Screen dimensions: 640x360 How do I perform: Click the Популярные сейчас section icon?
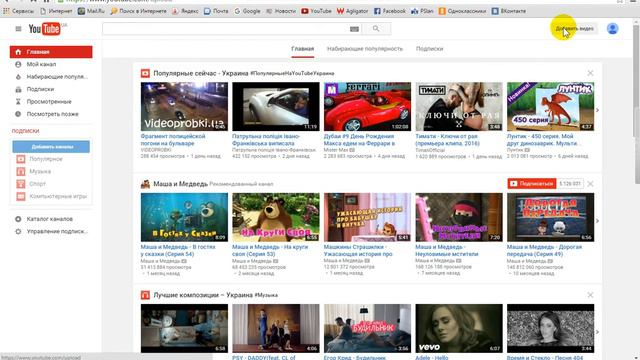point(145,73)
